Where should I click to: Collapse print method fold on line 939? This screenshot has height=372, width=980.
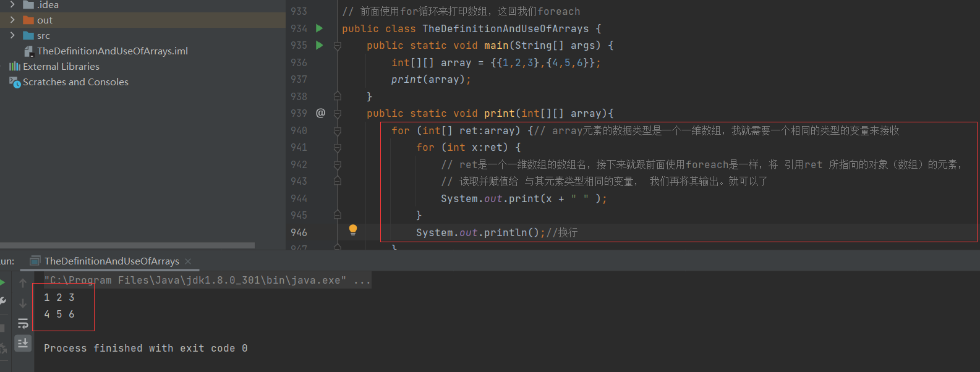pyautogui.click(x=338, y=114)
